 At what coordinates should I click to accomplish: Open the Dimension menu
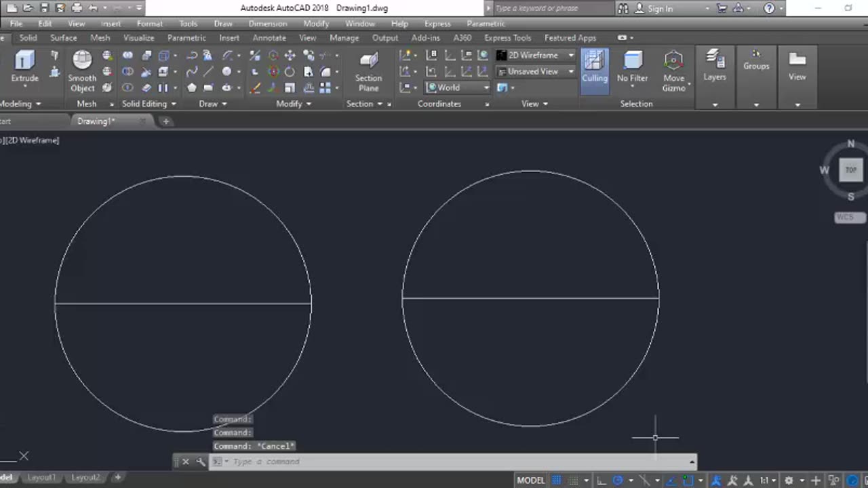(x=268, y=24)
